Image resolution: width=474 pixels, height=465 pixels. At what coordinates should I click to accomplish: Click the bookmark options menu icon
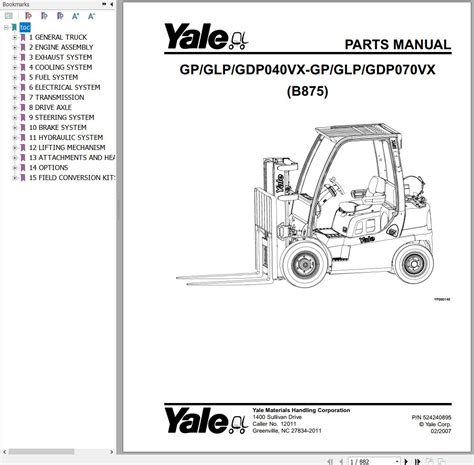click(9, 16)
